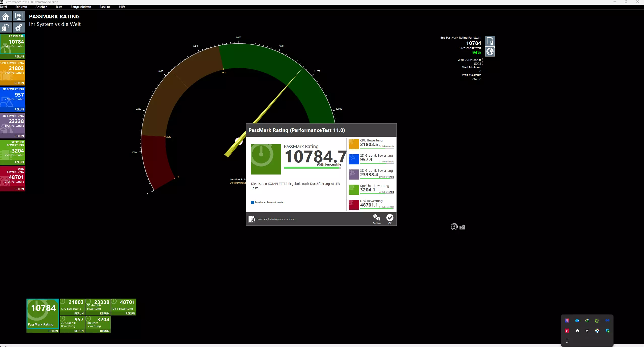Open the cloud baseline manager icon
The width and height of the screenshot is (644, 347).
click(6, 27)
